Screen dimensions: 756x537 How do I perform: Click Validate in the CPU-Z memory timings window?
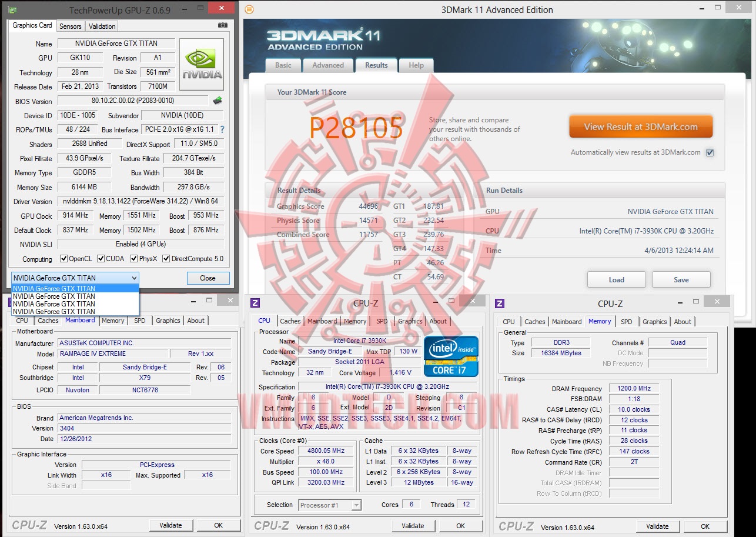(x=657, y=526)
